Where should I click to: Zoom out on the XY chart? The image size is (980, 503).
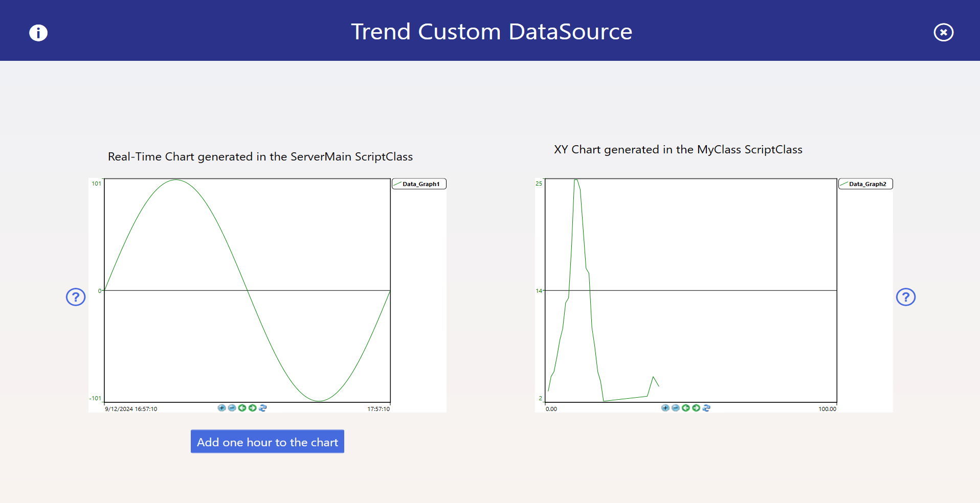tap(675, 408)
